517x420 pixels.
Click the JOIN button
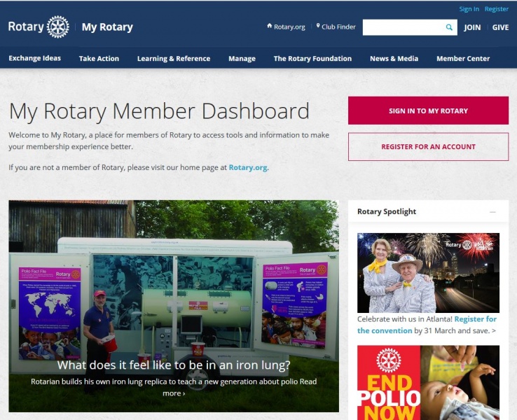472,27
